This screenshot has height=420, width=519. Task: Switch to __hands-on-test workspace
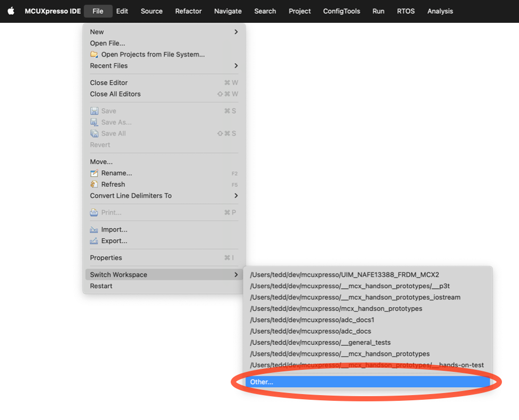pos(367,365)
